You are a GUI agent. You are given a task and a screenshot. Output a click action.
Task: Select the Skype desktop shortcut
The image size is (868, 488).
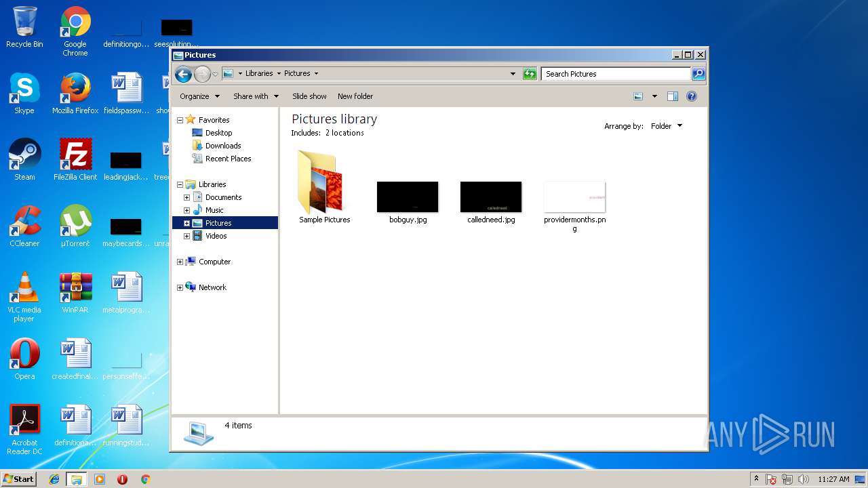pos(24,94)
